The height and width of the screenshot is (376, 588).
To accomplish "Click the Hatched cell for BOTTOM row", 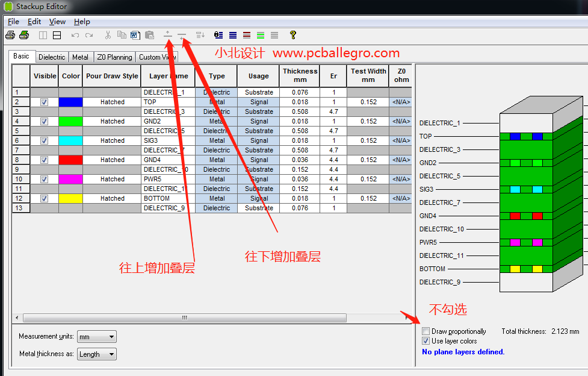I will coord(112,198).
